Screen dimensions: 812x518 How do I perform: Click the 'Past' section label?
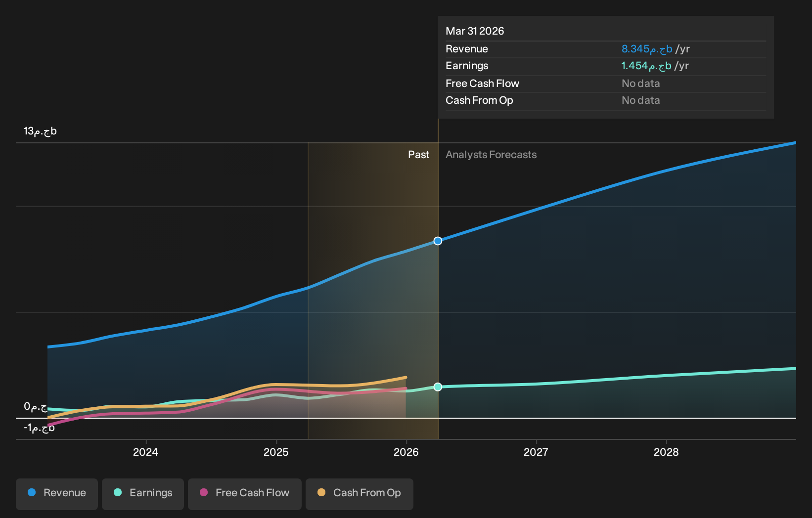(418, 155)
